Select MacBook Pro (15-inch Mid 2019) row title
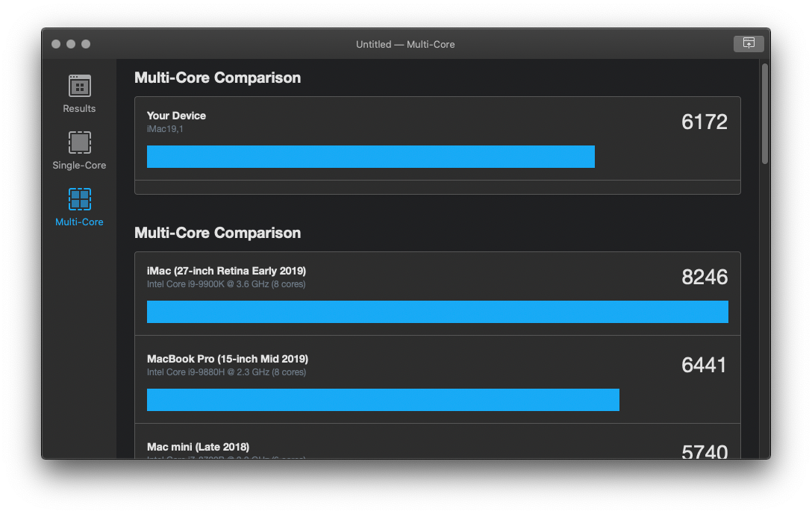The image size is (812, 514). tap(228, 359)
